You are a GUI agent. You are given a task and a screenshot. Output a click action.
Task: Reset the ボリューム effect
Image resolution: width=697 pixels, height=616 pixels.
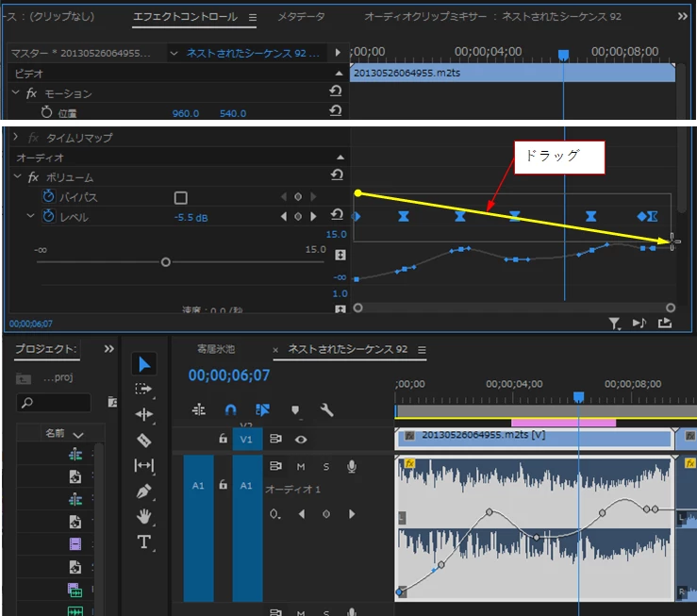click(337, 175)
